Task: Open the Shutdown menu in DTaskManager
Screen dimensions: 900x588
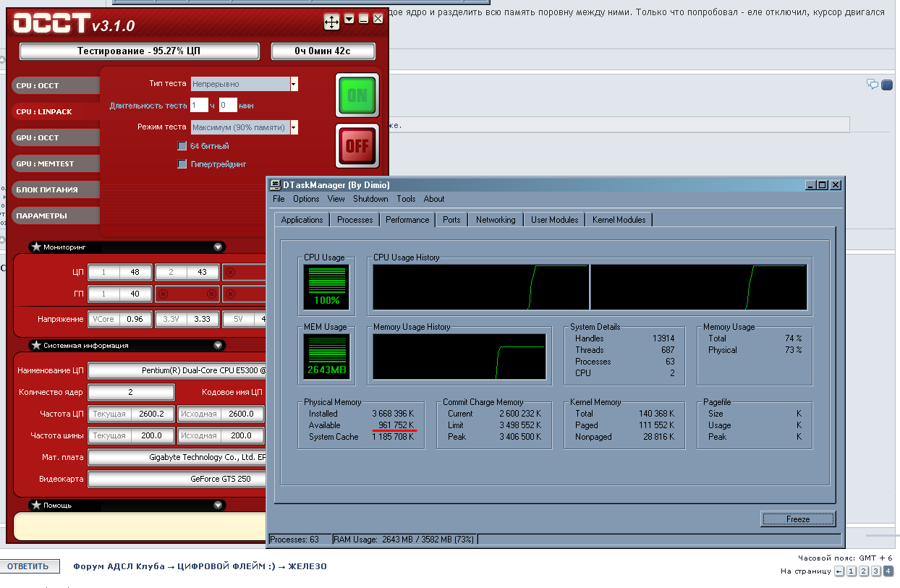Action: [370, 199]
